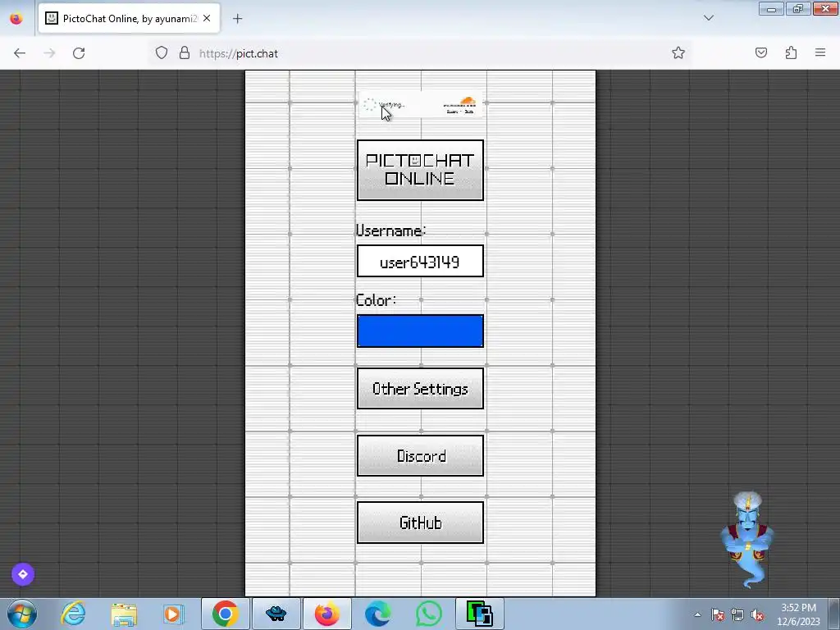Image resolution: width=840 pixels, height=630 pixels.
Task: Click the Firefox logo at the tab bar's left end
Action: (x=16, y=18)
